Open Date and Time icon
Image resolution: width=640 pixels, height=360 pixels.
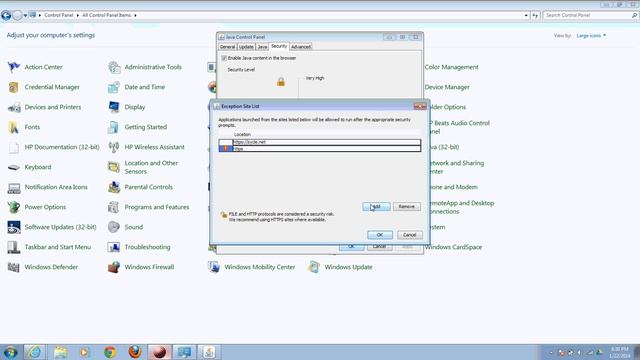pyautogui.click(x=114, y=87)
